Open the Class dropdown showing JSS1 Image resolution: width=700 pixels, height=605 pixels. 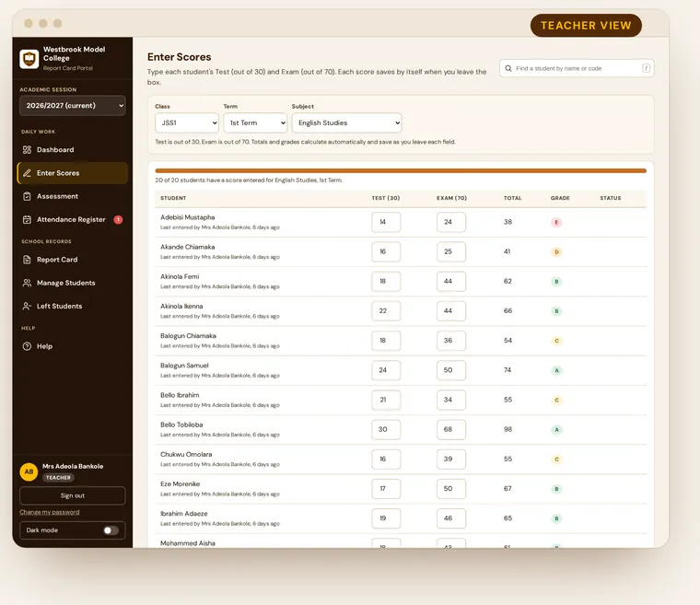187,122
